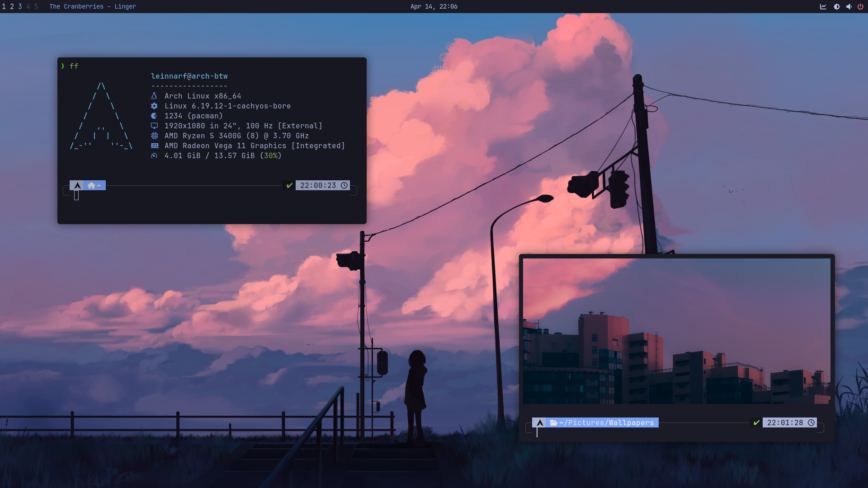The height and width of the screenshot is (488, 868).
Task: Click the building image preview in the second terminal
Action: point(677,331)
